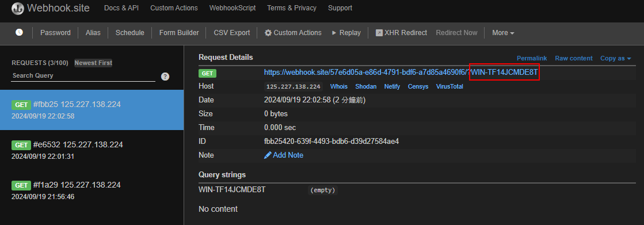Image resolution: width=644 pixels, height=225 pixels.
Task: Click the green GET method badge in details
Action: [207, 74]
